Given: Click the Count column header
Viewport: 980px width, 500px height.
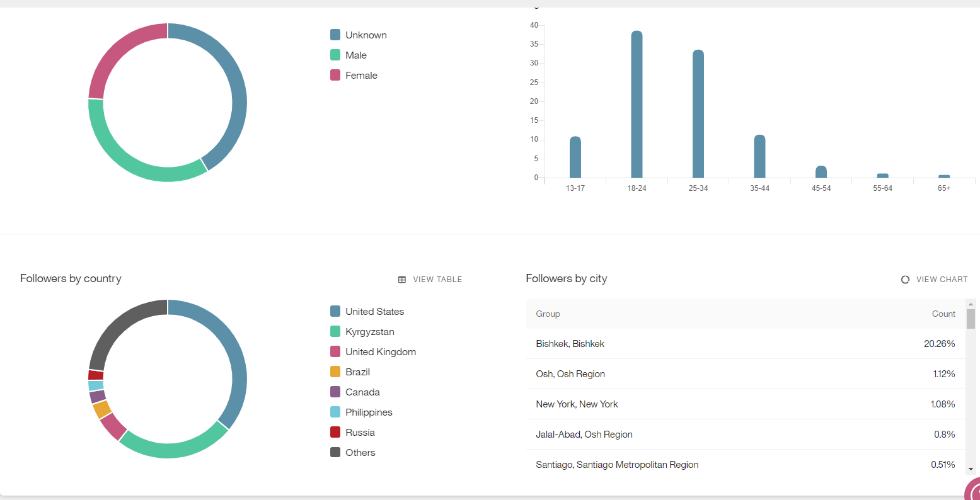Looking at the screenshot, I should (x=943, y=314).
